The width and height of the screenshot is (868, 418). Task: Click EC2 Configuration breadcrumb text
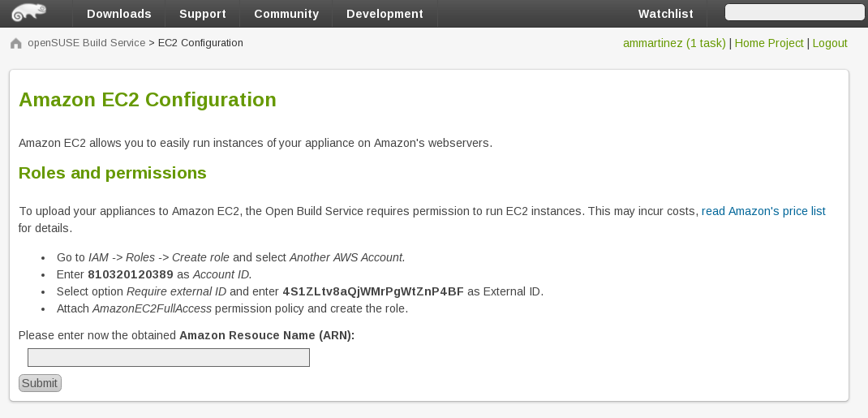[x=200, y=43]
